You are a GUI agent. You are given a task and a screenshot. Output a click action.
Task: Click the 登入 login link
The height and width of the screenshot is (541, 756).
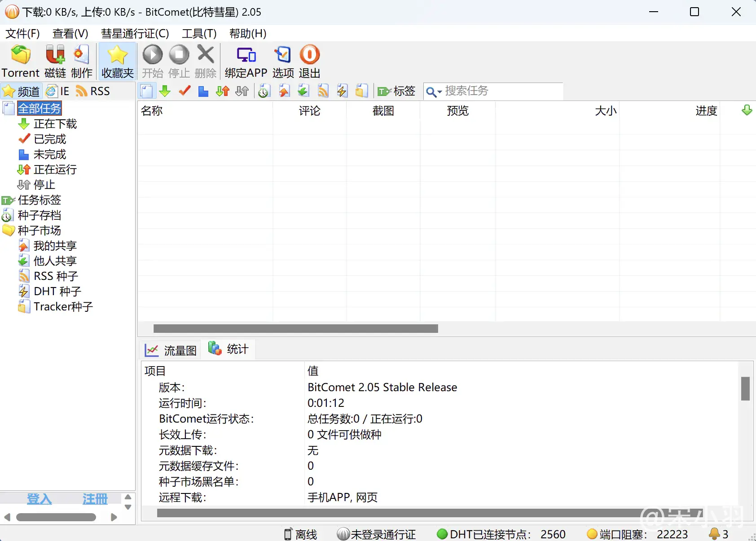click(x=40, y=499)
